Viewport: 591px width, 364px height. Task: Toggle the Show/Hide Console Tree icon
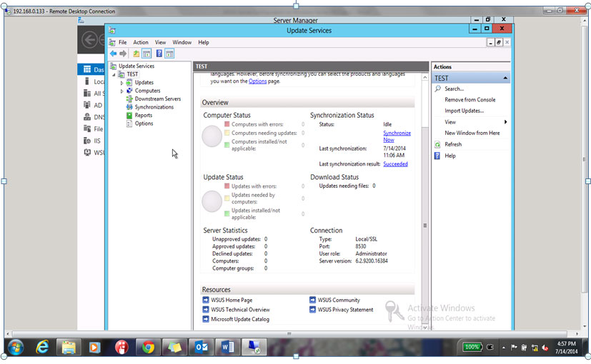pyautogui.click(x=146, y=54)
